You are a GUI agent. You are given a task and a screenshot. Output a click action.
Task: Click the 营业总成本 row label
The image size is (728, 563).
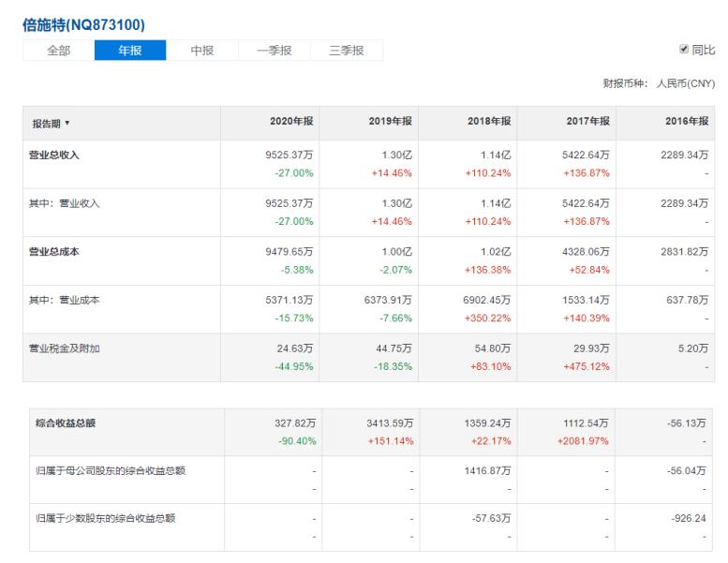[x=53, y=252]
